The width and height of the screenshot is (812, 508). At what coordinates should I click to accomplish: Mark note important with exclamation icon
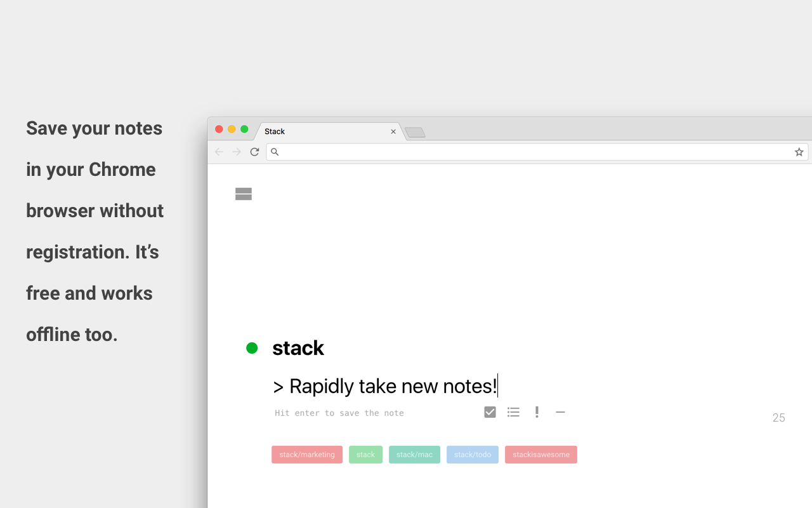(537, 412)
